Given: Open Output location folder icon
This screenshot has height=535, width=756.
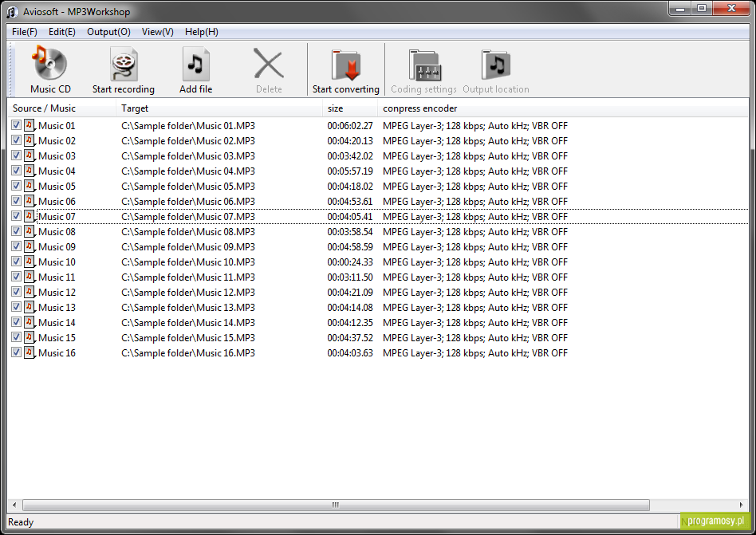Looking at the screenshot, I should click(x=496, y=64).
